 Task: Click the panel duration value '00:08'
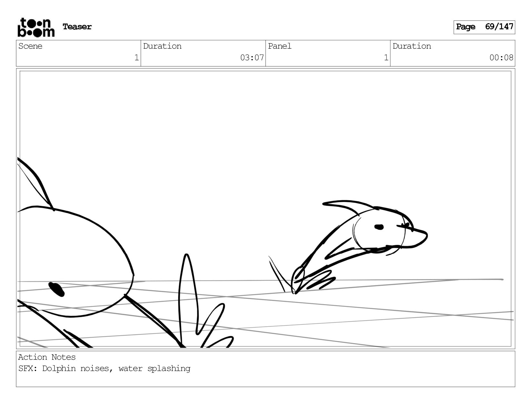[x=501, y=58]
